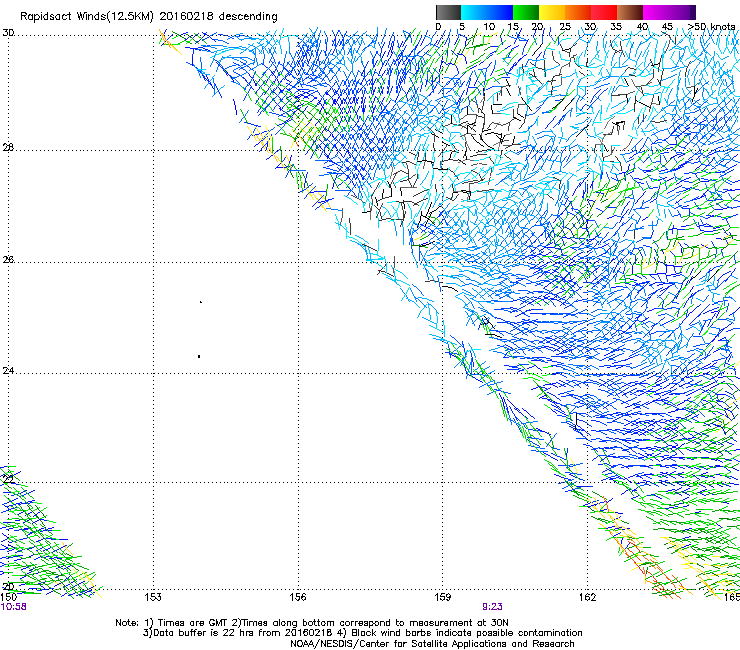
Task: Click the yellow 20-25 knots legend color
Action: pyautogui.click(x=552, y=12)
